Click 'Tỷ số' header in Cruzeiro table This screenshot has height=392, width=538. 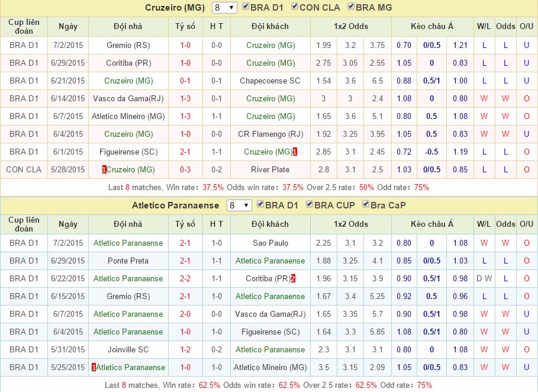click(185, 27)
